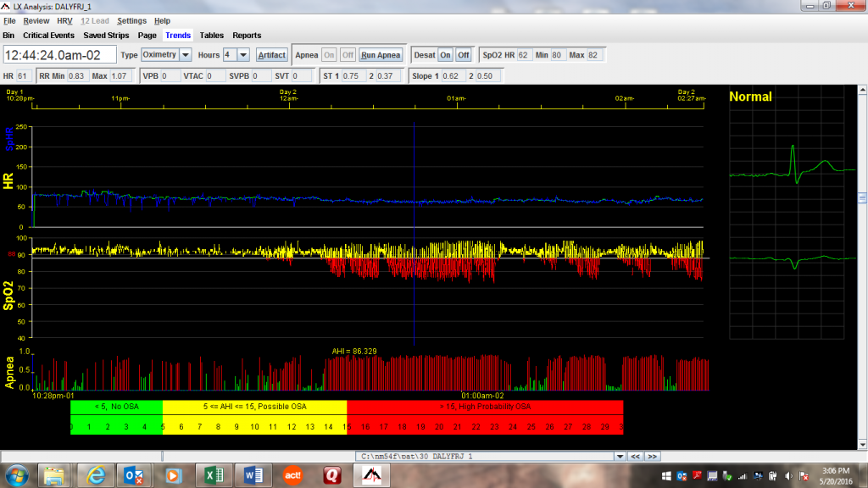Turn Desat On
The height and width of the screenshot is (488, 868).
pyautogui.click(x=445, y=55)
